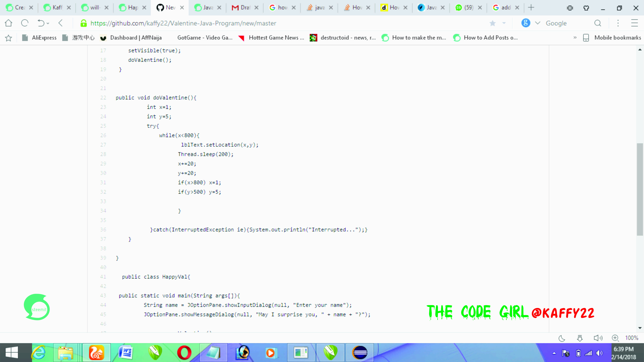The image size is (644, 362).
Task: Click inside the Google search box
Action: [x=568, y=23]
